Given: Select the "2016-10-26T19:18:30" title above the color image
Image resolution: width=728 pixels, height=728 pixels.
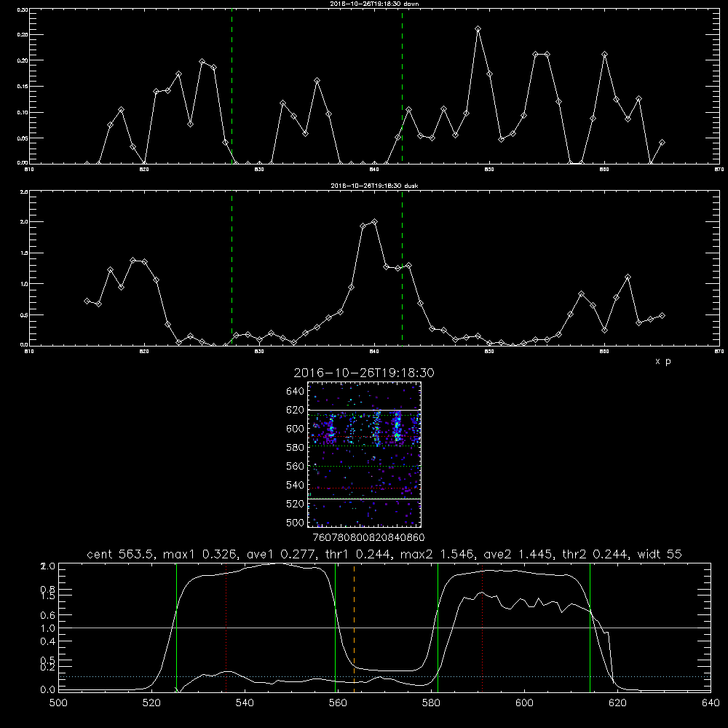Looking at the screenshot, I should (x=364, y=373).
